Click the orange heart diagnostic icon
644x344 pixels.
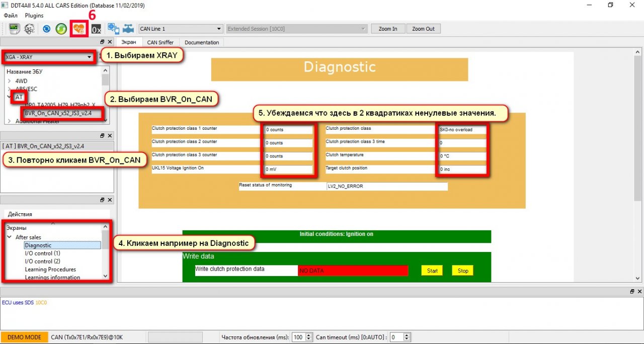pos(79,29)
